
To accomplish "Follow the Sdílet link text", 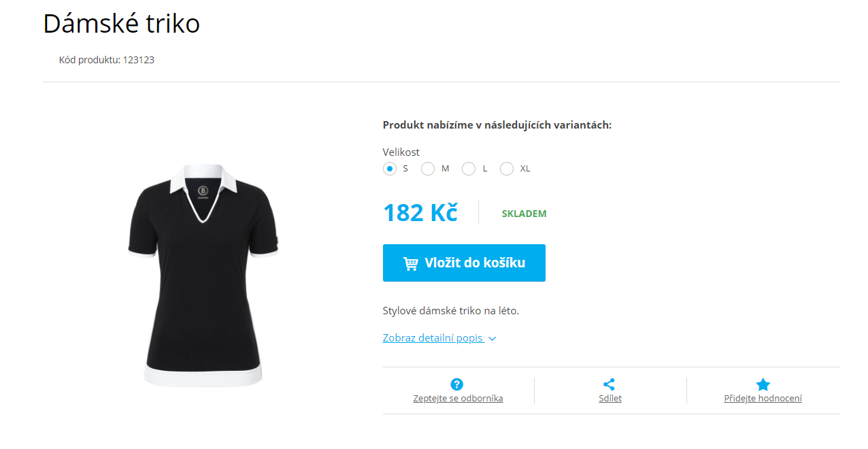I will pyautogui.click(x=610, y=399).
